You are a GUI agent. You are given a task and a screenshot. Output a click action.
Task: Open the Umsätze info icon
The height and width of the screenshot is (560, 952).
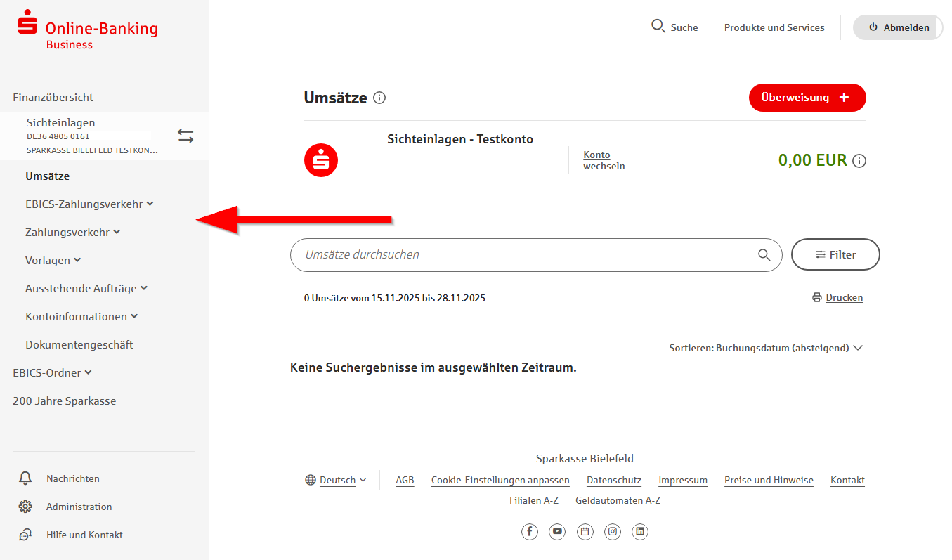tap(379, 98)
